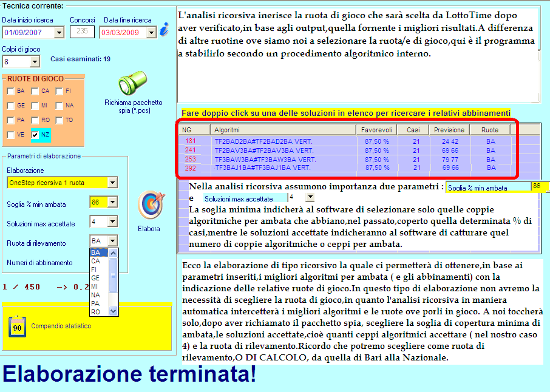Screen dimensions: 550x392
Task: Open Soglia % min ambata dropdown in parameters panel
Action: [x=112, y=202]
